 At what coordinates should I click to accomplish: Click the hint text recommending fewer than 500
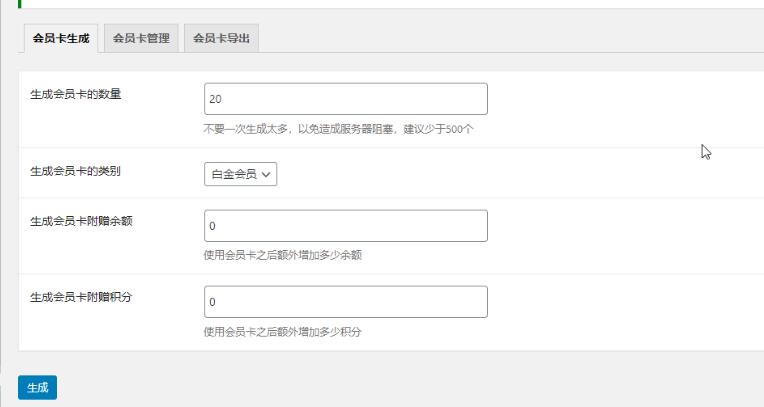click(338, 129)
